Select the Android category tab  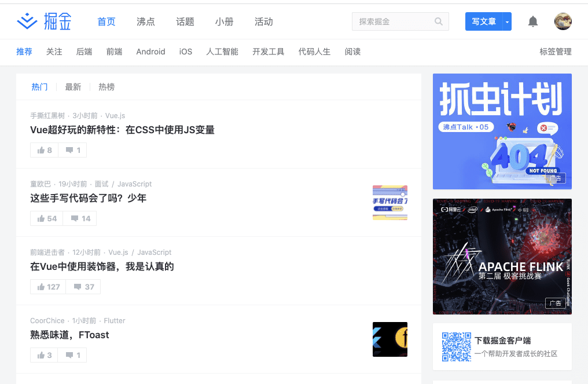point(150,52)
